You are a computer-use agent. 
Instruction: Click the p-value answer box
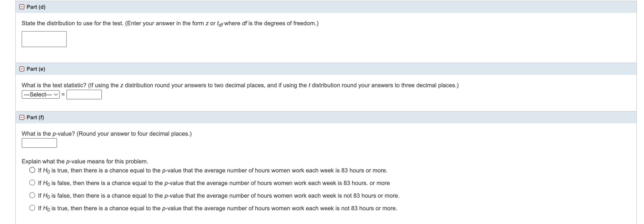point(39,143)
